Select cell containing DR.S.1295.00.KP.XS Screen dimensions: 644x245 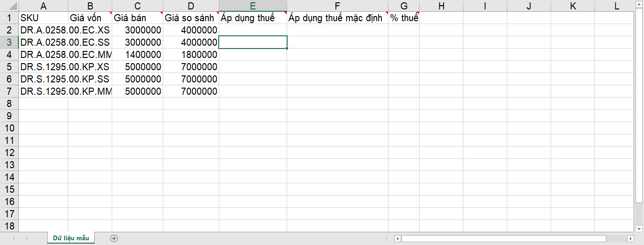[43, 67]
